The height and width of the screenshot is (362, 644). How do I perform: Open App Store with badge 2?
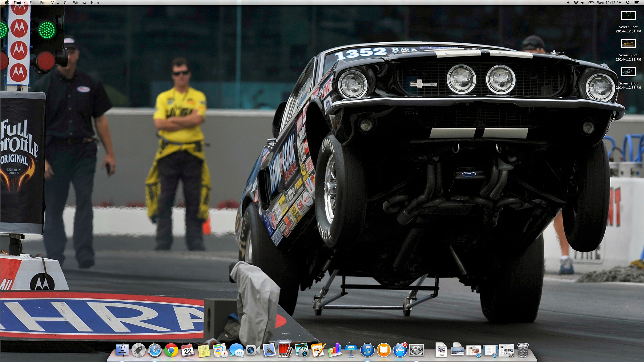coord(400,350)
